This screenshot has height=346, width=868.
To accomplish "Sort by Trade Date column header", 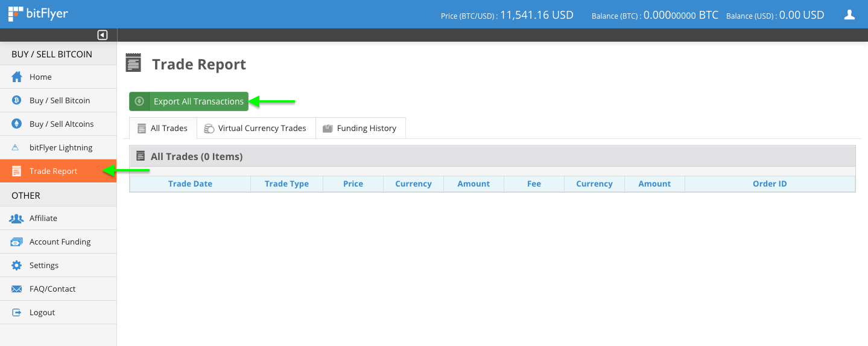I will (x=190, y=184).
